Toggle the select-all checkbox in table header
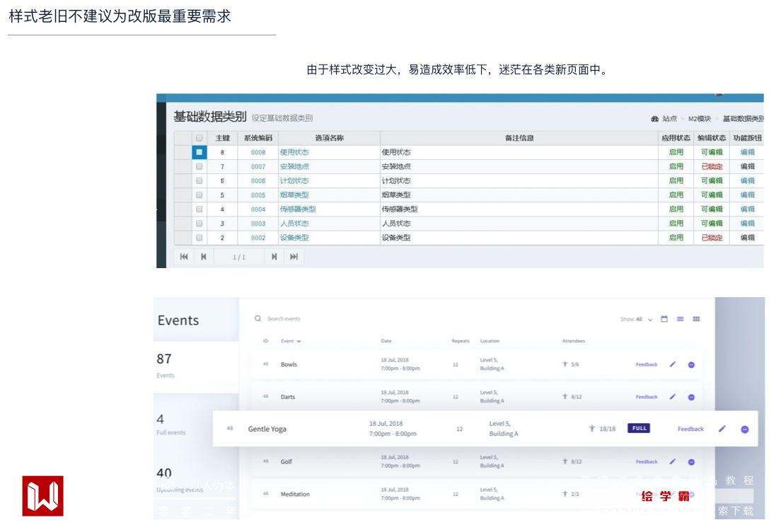 (x=199, y=137)
